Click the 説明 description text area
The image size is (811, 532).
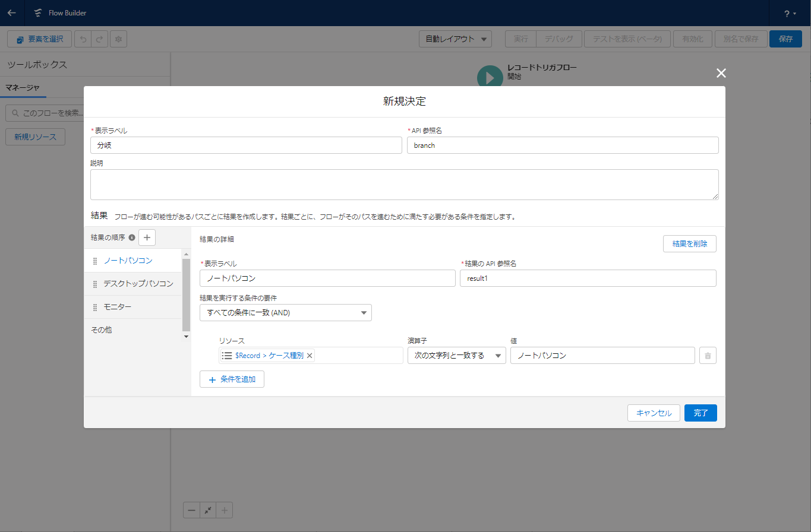404,185
